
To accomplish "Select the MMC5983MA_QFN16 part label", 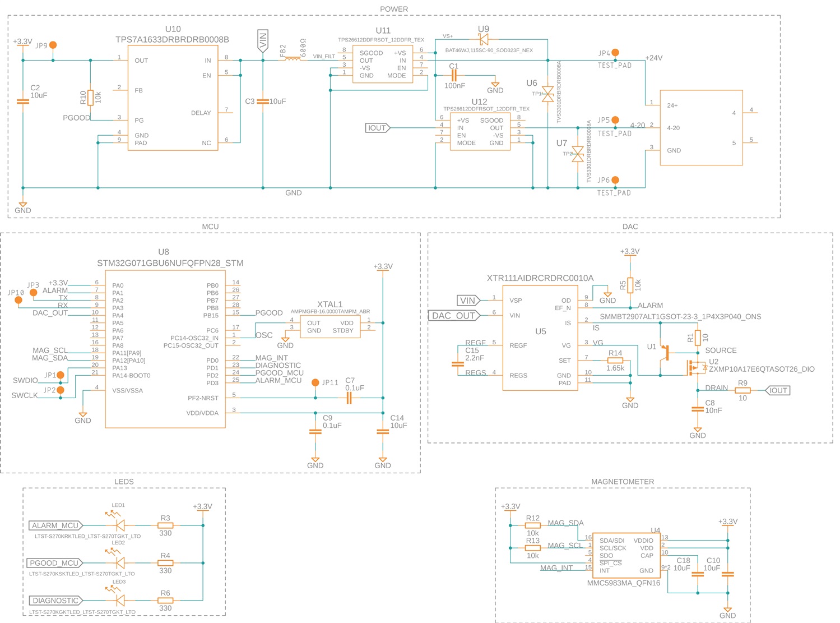I will click(623, 583).
